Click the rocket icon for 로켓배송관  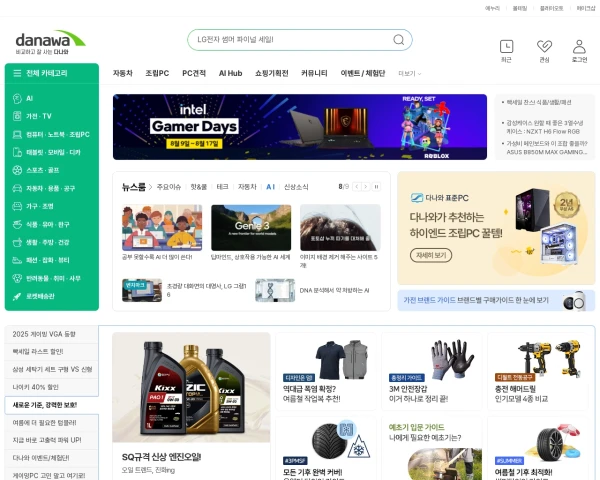pos(17,296)
